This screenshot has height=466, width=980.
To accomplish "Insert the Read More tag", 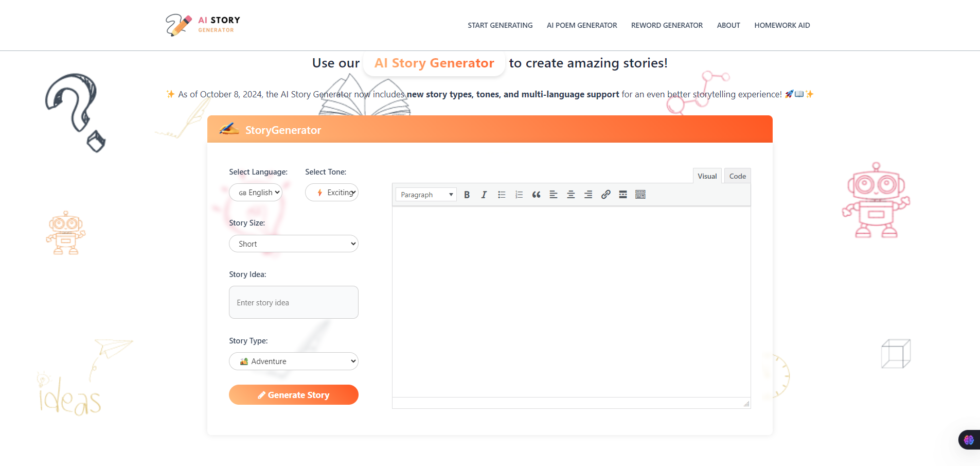I will tap(622, 194).
